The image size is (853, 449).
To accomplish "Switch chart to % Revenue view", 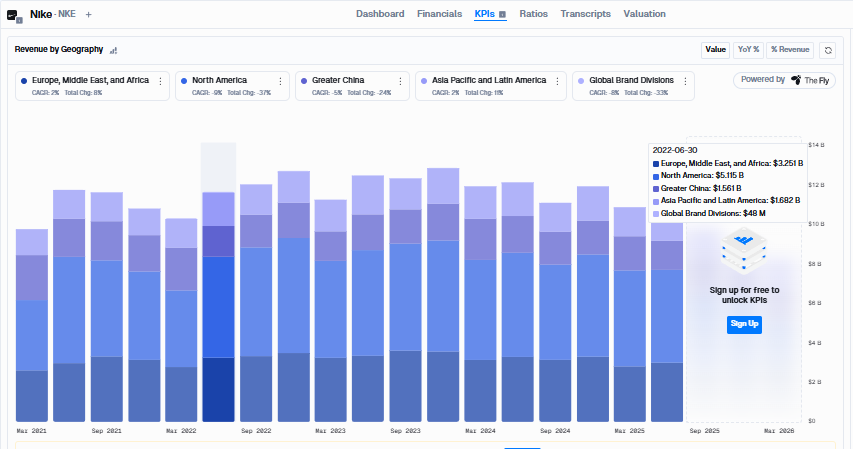I will (x=790, y=50).
